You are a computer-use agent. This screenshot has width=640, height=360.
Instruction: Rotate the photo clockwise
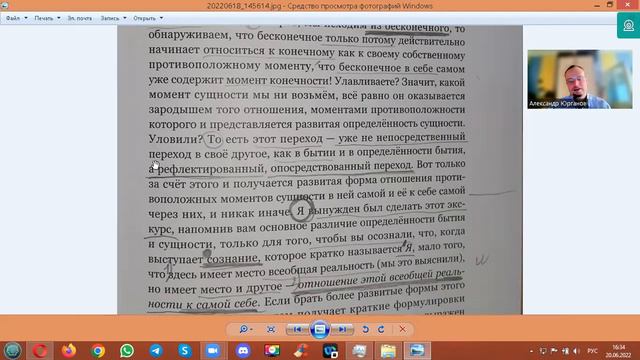point(381,329)
